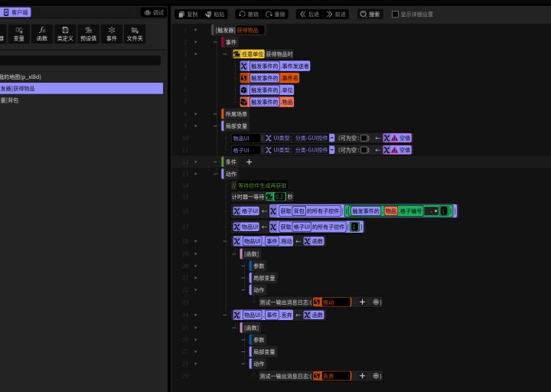Click the 粘贴 (Paste) toolbar button
The height and width of the screenshot is (392, 551).
(x=216, y=14)
